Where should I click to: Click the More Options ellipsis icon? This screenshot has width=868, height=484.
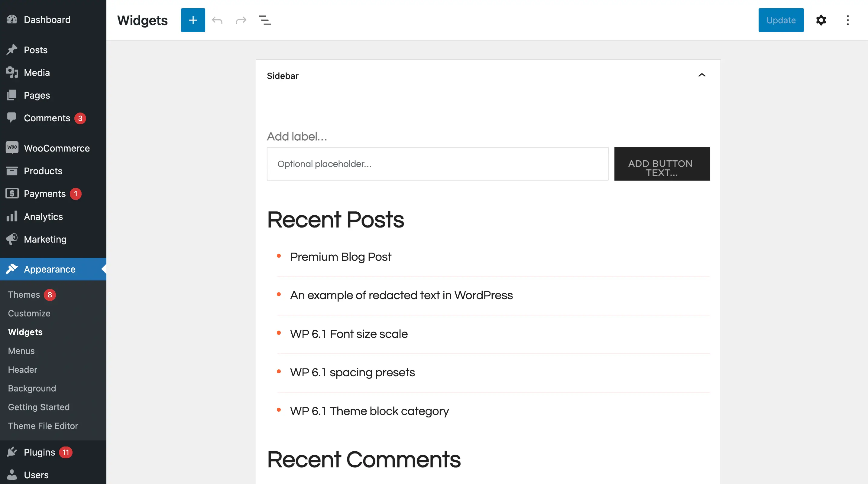[x=848, y=20]
